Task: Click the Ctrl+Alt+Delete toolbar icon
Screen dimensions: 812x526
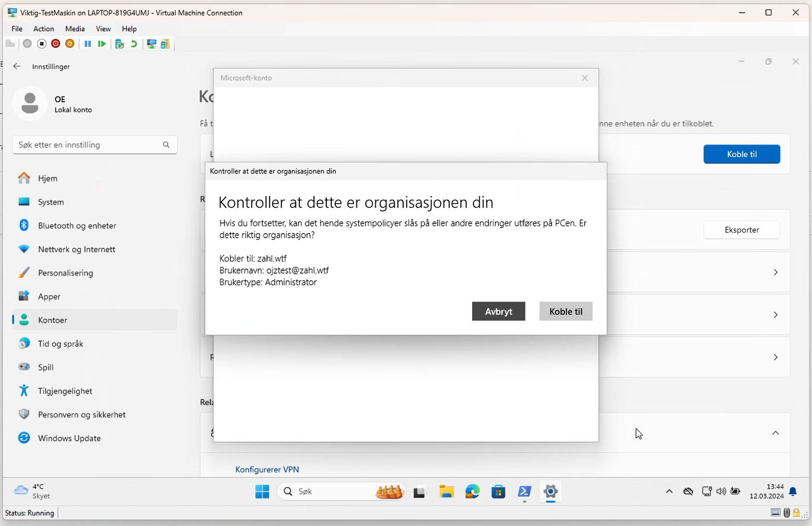Action: tap(10, 44)
